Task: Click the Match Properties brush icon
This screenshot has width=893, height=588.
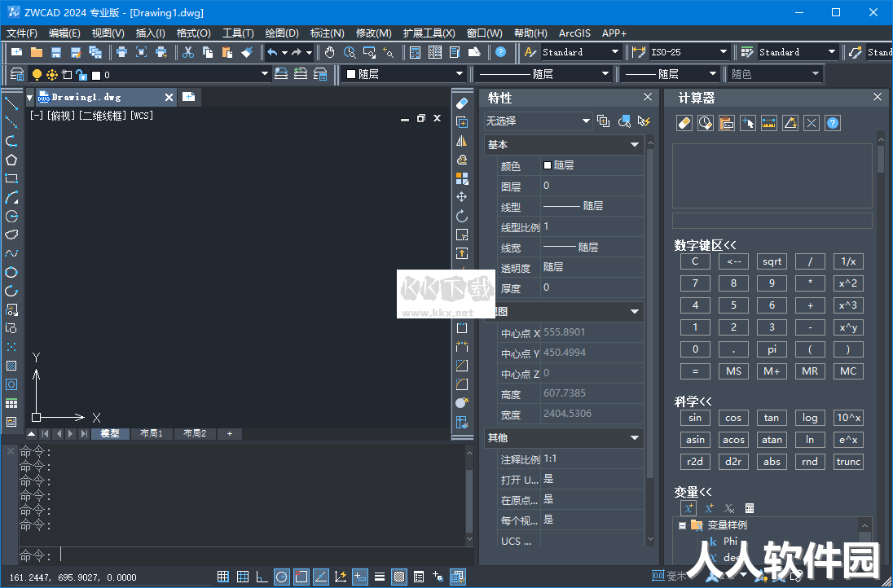Action: click(x=247, y=52)
